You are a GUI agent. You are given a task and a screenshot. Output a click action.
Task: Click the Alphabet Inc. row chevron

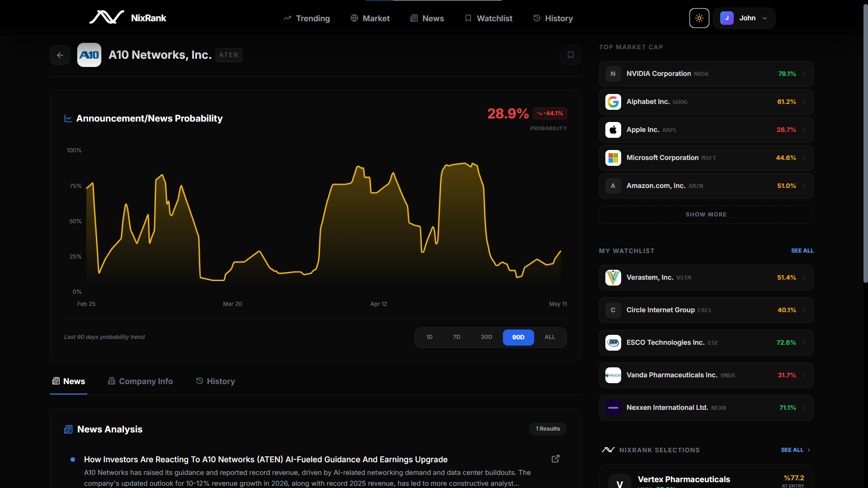click(x=804, y=102)
